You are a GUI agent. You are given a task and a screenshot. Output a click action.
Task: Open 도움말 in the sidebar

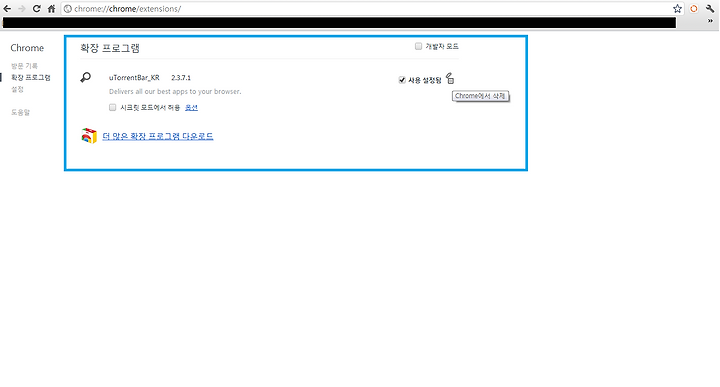point(20,112)
